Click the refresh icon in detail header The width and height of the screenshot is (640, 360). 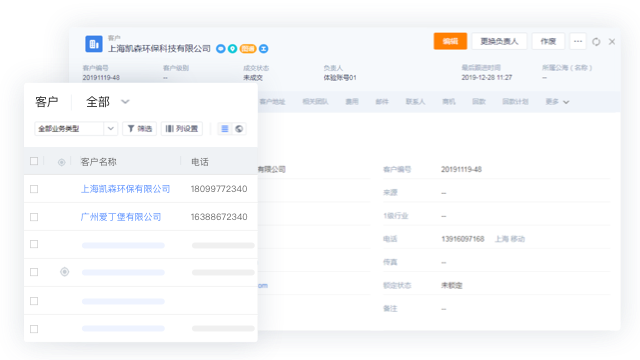[x=596, y=42]
